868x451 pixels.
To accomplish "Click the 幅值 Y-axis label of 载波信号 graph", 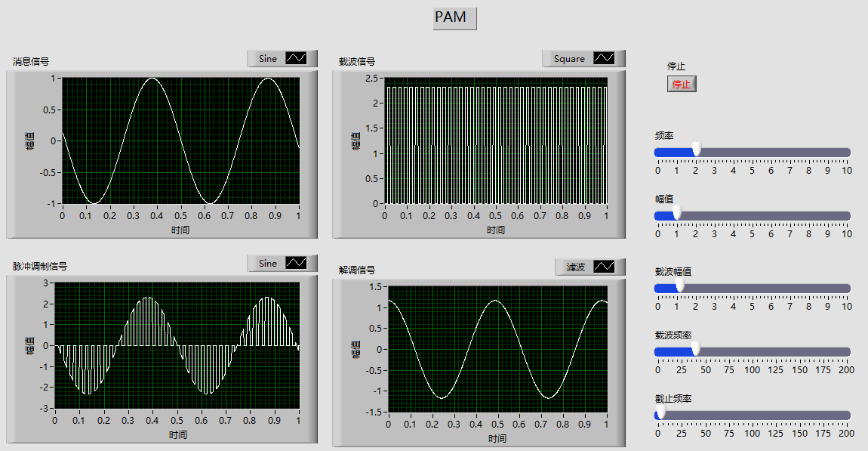I will (356, 141).
